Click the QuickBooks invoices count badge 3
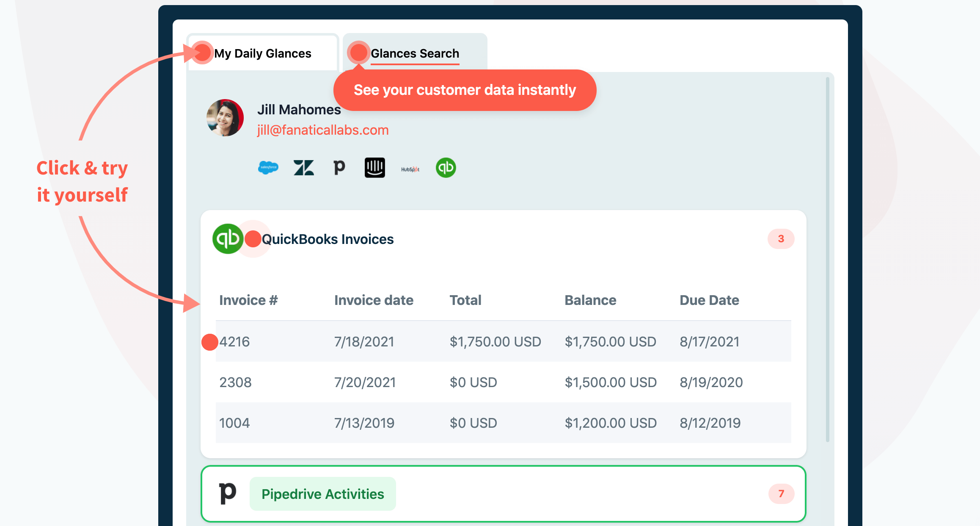The height and width of the screenshot is (526, 980). tap(781, 239)
